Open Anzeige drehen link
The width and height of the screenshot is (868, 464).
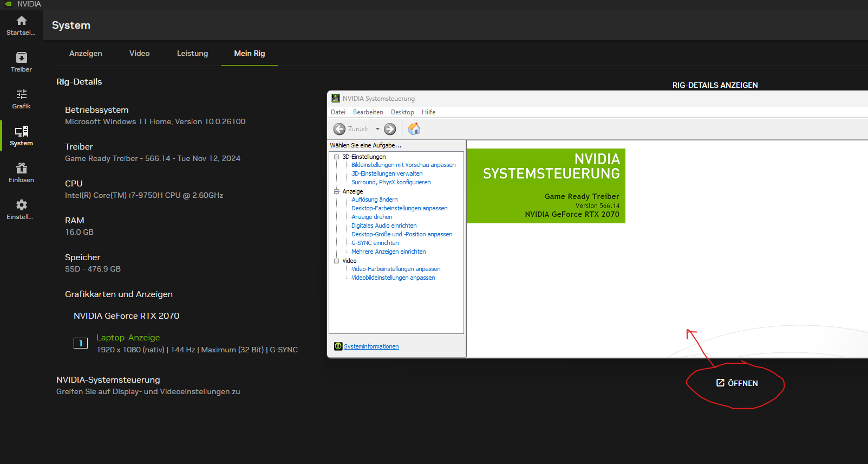click(x=372, y=217)
